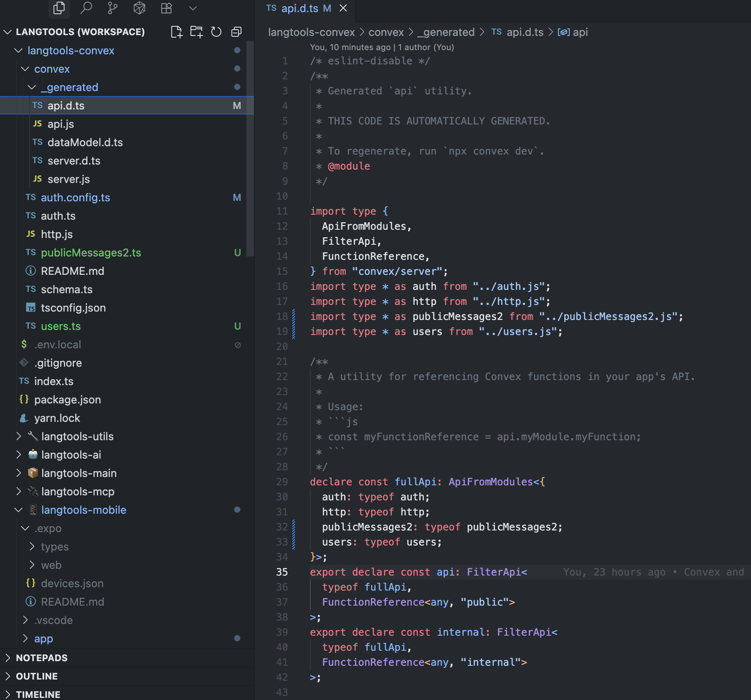The image size is (751, 700).
Task: Open the Search view icon
Action: pos(86,8)
